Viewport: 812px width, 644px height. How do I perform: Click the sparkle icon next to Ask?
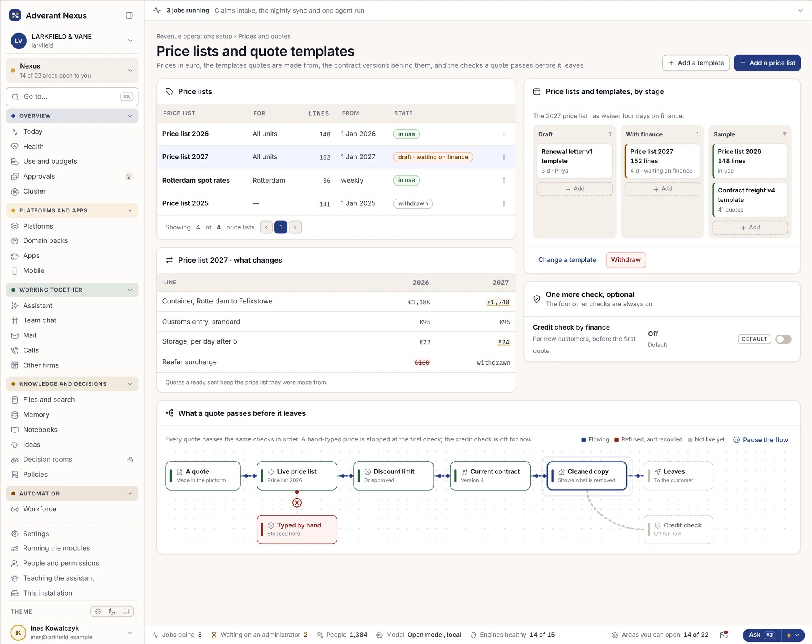789,635
